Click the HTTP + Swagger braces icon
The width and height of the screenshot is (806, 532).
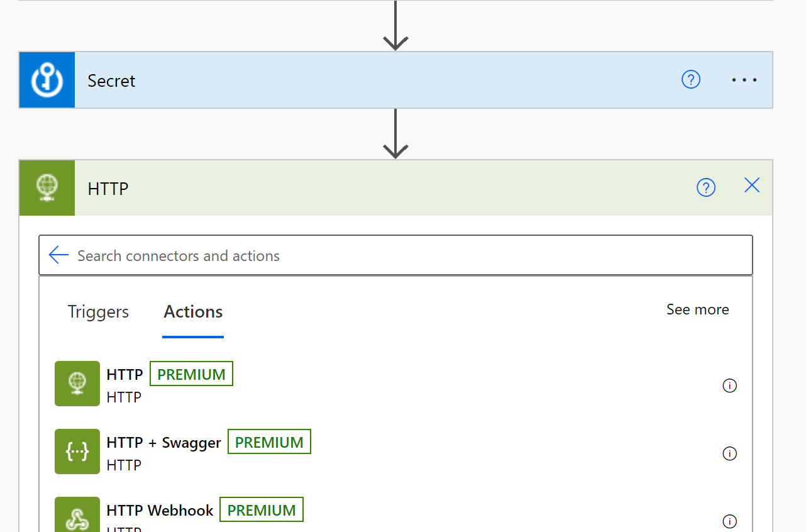[x=77, y=452]
